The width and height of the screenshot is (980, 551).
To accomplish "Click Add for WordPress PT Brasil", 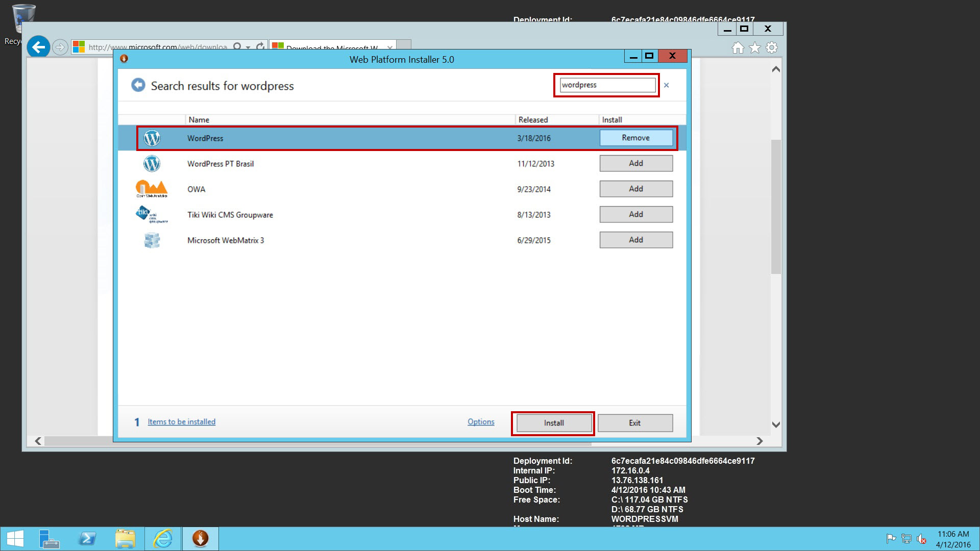I will [636, 163].
